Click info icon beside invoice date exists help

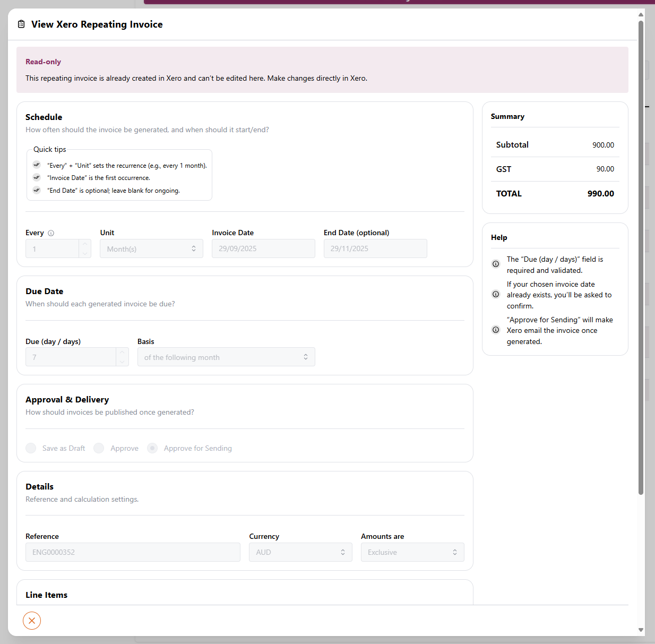[496, 294]
